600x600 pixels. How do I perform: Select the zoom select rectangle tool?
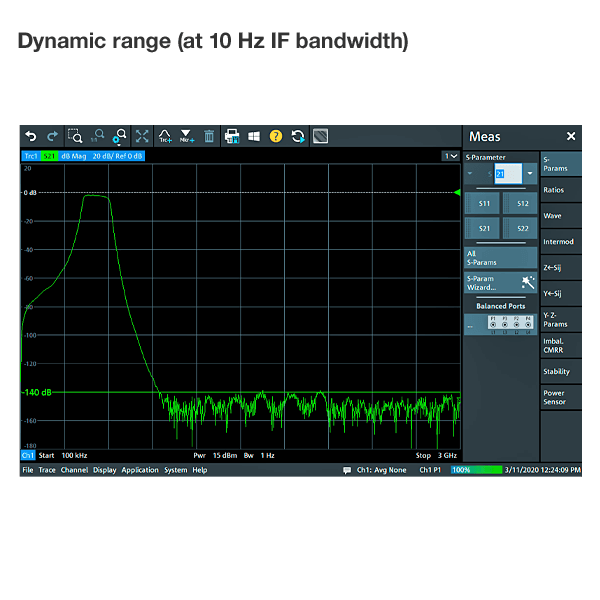[x=75, y=136]
